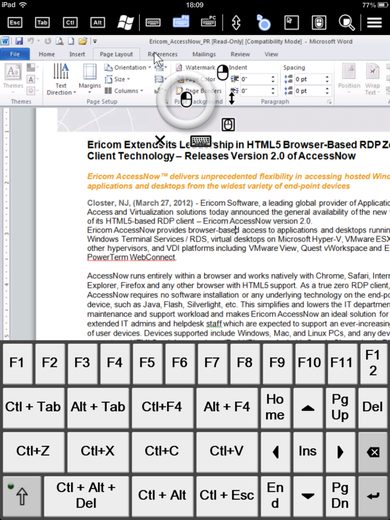Toggle the Ins key
This screenshot has height=520, width=390.
click(307, 451)
